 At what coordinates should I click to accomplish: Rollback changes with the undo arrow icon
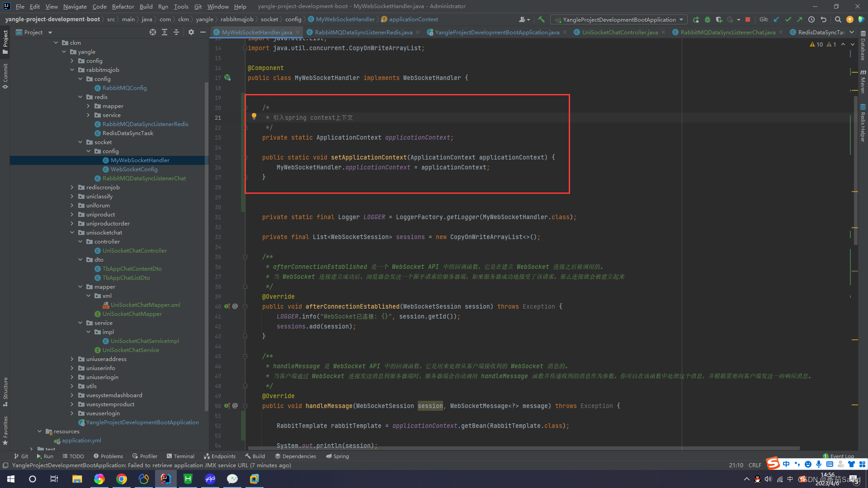coord(823,19)
